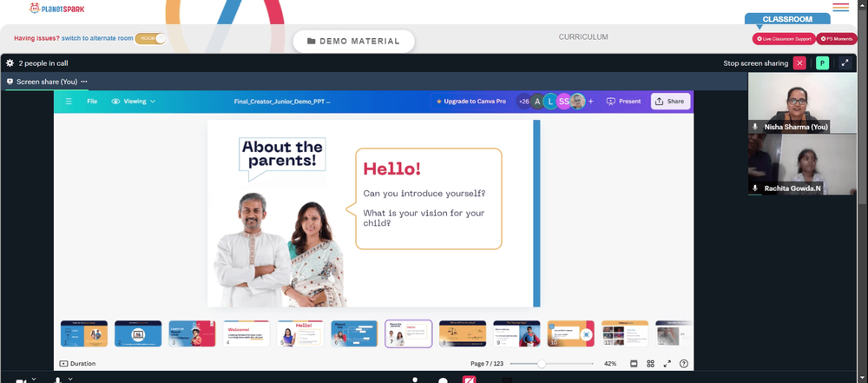Click the zoom slider handle
The image size is (868, 383).
tap(542, 364)
